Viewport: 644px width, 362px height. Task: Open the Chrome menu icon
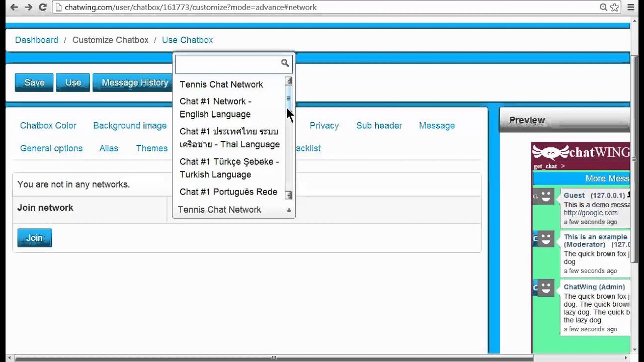click(631, 7)
